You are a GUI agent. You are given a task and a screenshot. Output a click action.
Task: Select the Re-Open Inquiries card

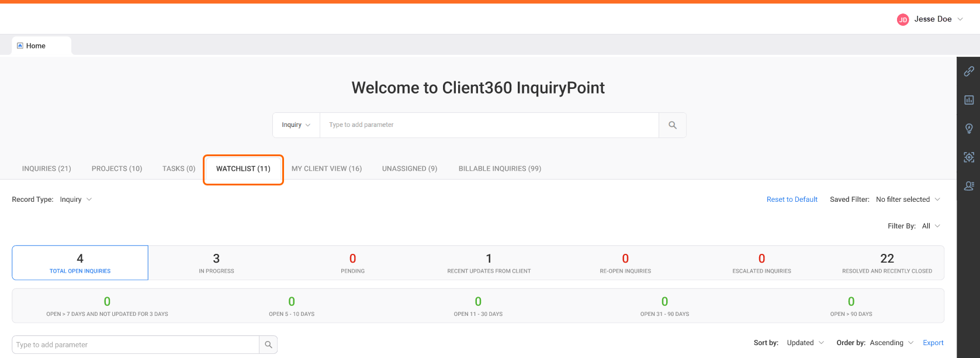coord(625,263)
